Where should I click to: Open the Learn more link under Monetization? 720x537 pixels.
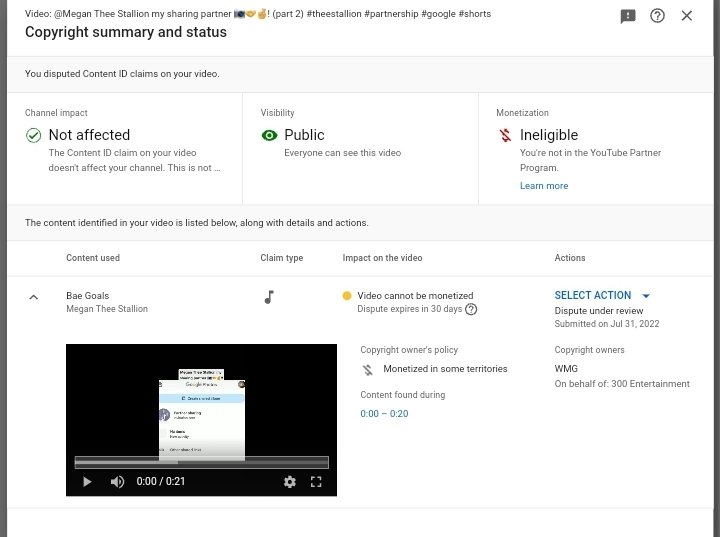coord(544,186)
